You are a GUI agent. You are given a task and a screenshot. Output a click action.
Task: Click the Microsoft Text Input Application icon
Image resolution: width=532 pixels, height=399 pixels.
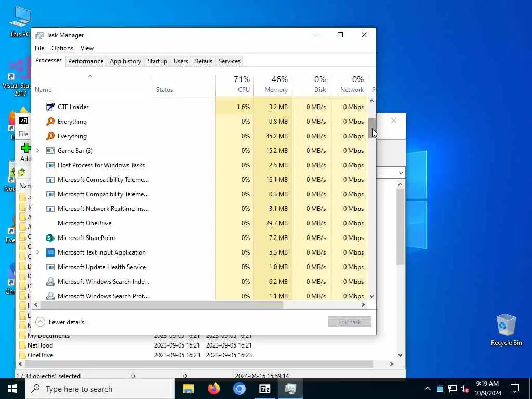tap(50, 252)
